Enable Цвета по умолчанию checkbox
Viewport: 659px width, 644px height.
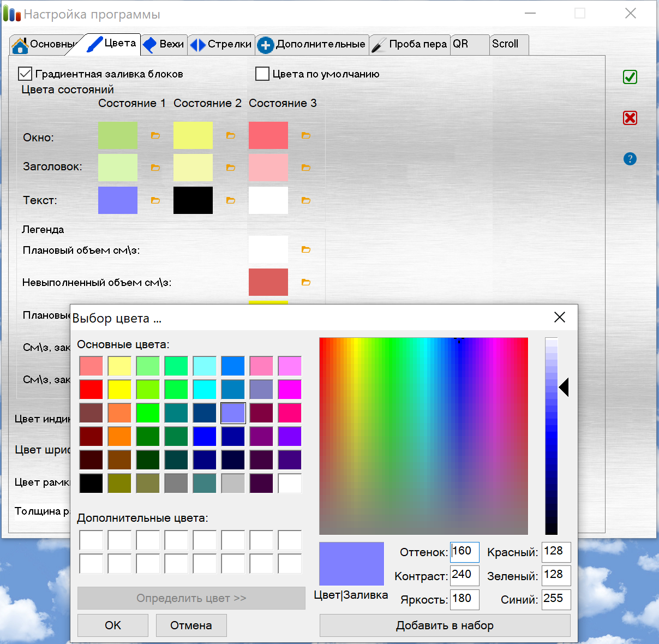pyautogui.click(x=262, y=74)
